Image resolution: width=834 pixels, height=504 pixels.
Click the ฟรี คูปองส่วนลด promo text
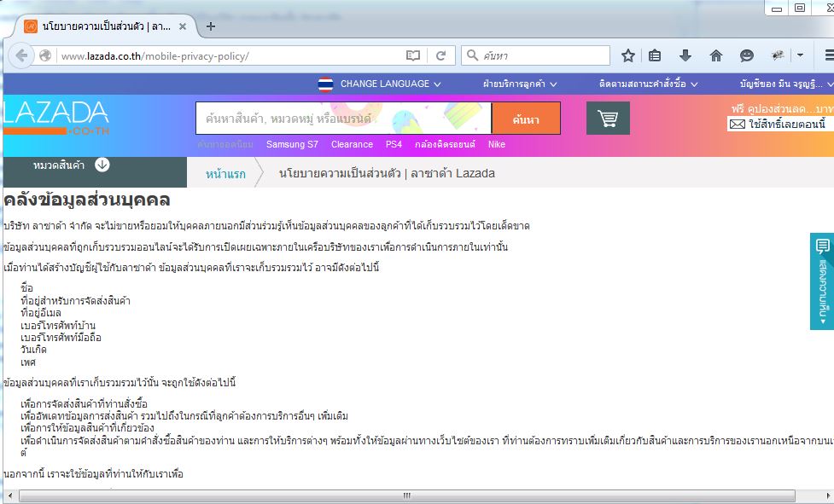coord(782,109)
